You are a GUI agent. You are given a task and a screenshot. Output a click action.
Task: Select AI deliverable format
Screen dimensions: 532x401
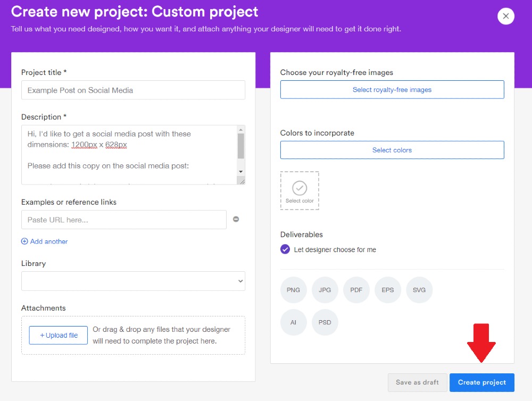[x=293, y=322]
